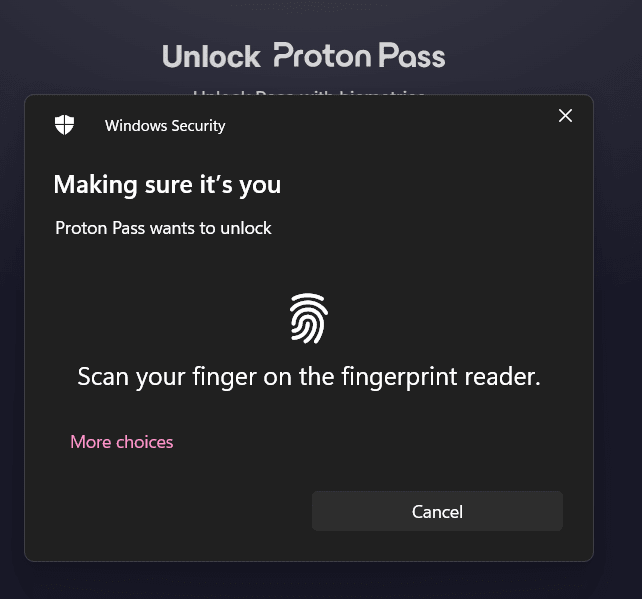The image size is (642, 599).
Task: Click the word "Proton" in the dialog message
Action: 81,228
